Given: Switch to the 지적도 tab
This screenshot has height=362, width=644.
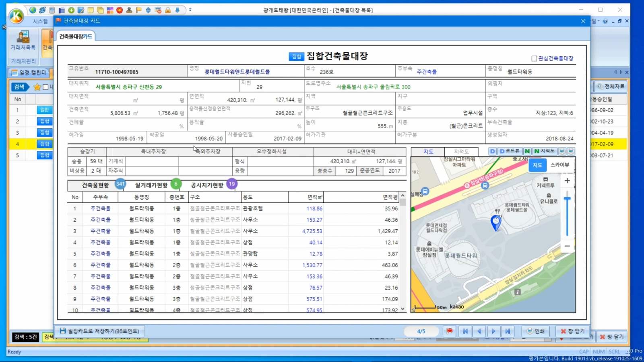Looking at the screenshot, I should tap(461, 152).
